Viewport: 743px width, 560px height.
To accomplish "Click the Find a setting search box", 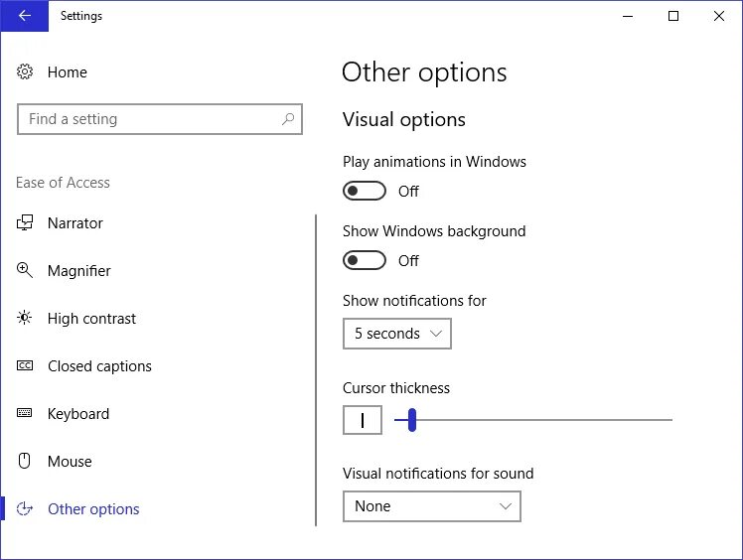I will pyautogui.click(x=149, y=119).
